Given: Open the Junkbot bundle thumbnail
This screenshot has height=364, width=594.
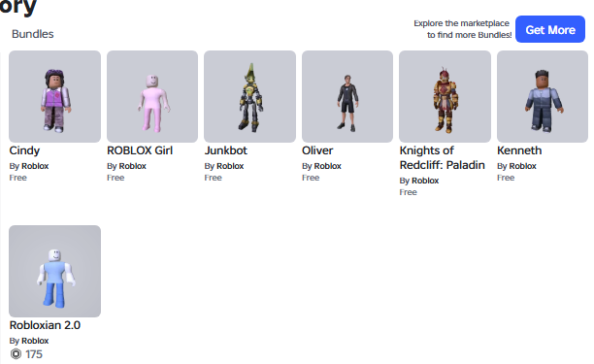Looking at the screenshot, I should (x=249, y=97).
